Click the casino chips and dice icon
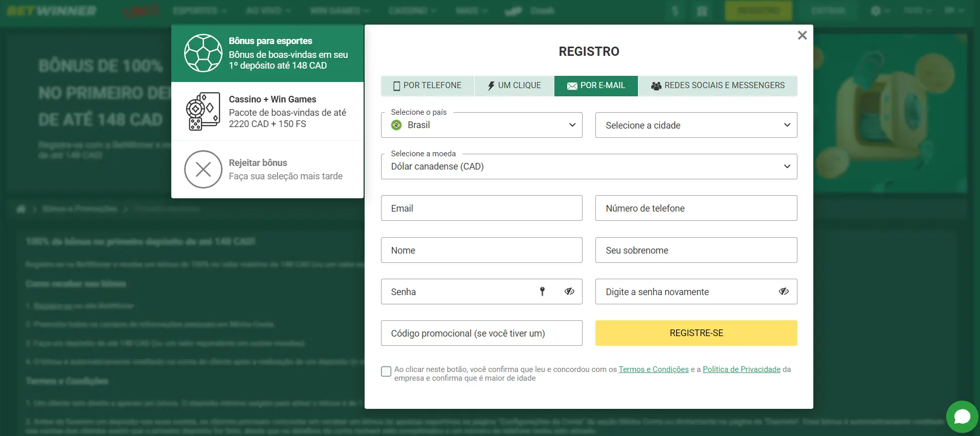 pyautogui.click(x=203, y=111)
